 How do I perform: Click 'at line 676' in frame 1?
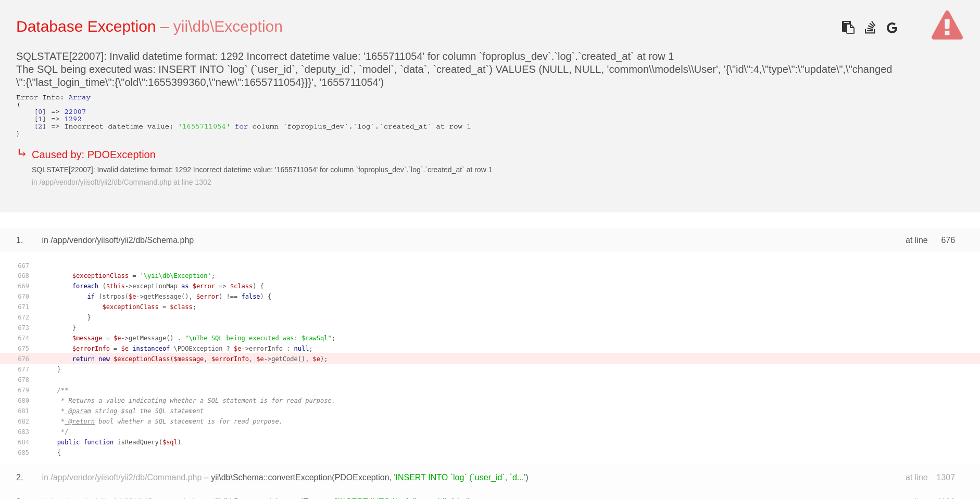[929, 240]
